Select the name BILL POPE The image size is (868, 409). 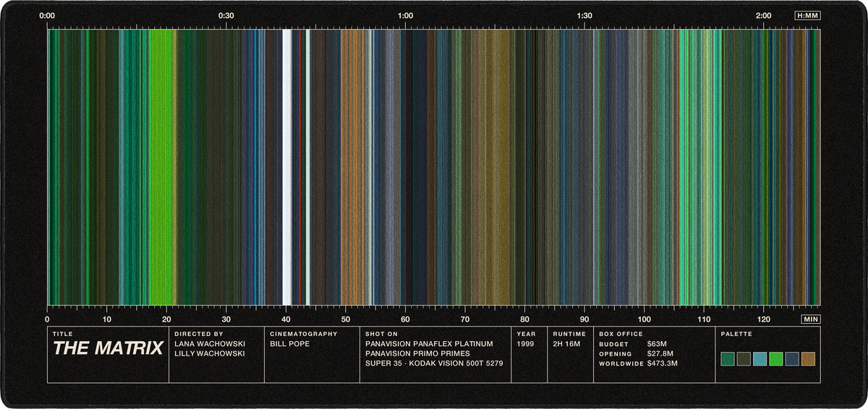(289, 343)
